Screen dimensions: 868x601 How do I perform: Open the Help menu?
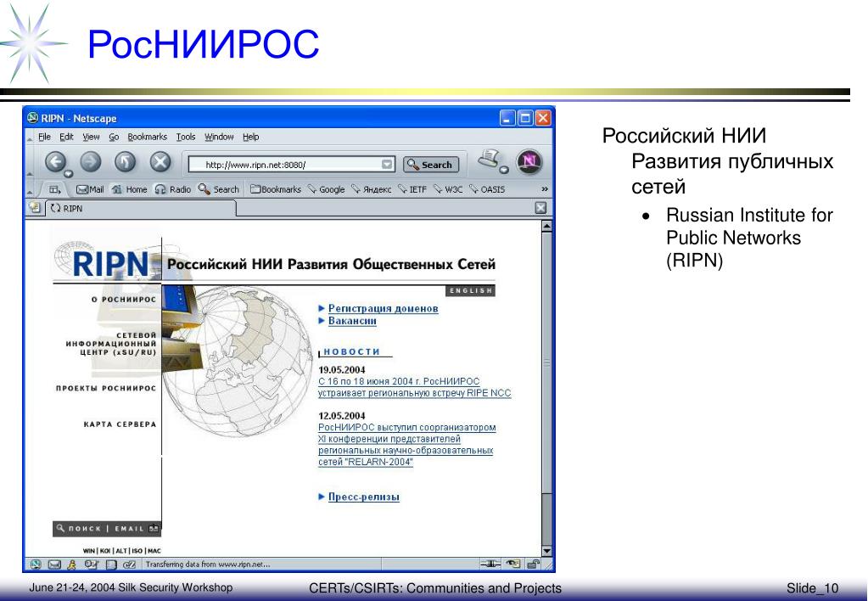(x=251, y=137)
